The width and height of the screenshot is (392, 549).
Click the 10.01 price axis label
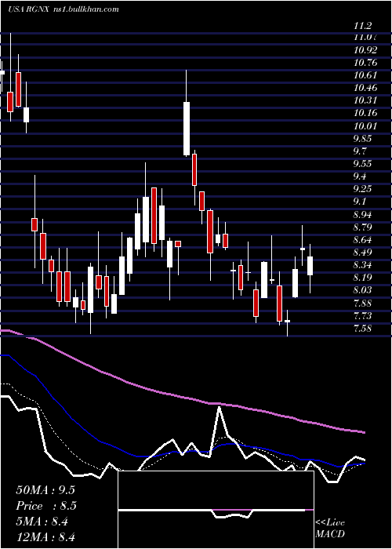[x=365, y=125]
